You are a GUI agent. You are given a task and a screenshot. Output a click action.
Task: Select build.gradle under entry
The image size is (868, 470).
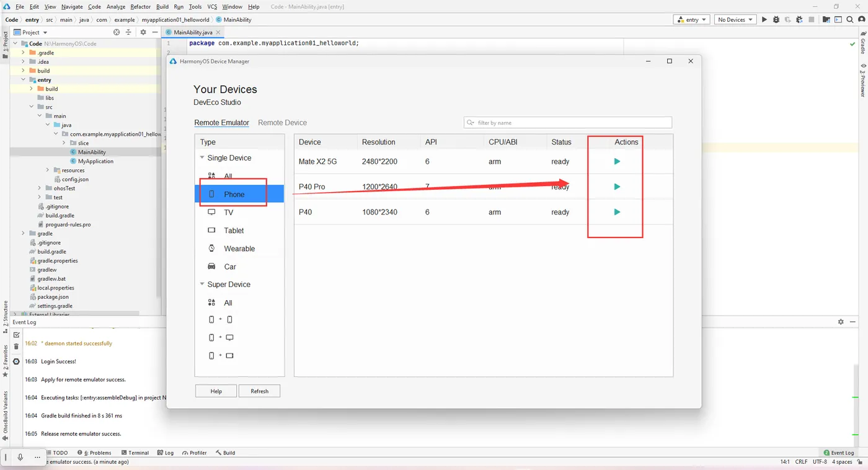pos(60,216)
